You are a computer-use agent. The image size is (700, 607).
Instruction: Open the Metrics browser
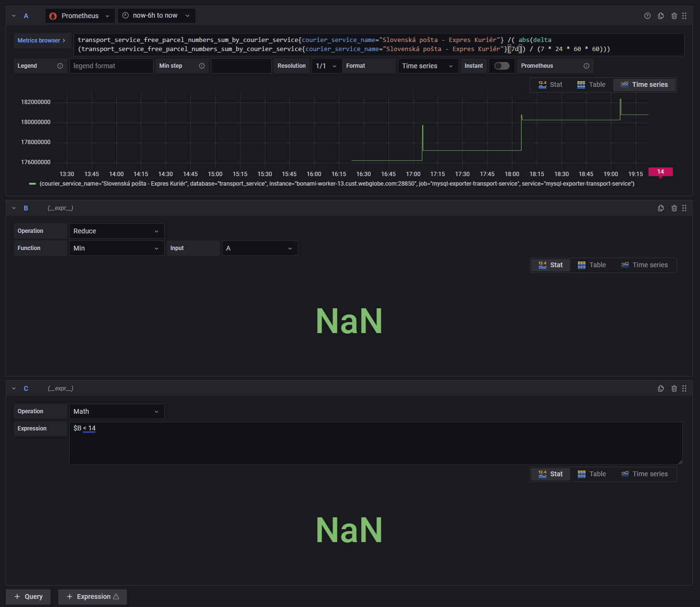pyautogui.click(x=40, y=41)
